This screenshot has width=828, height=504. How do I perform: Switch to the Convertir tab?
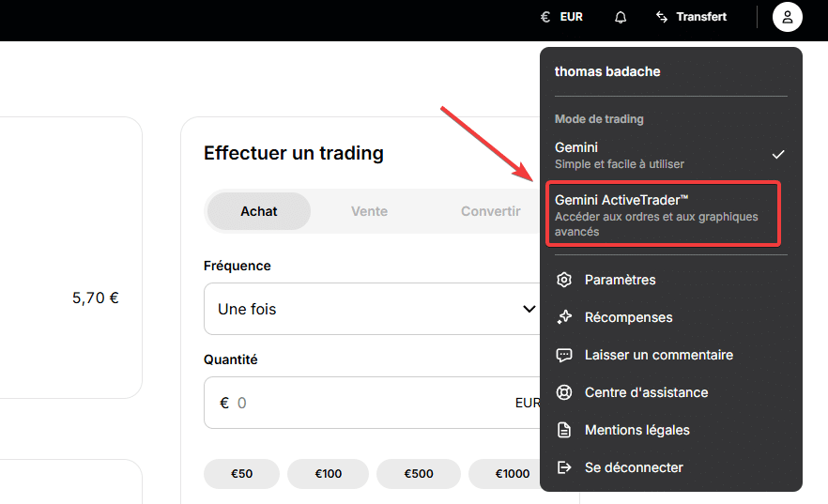(491, 211)
